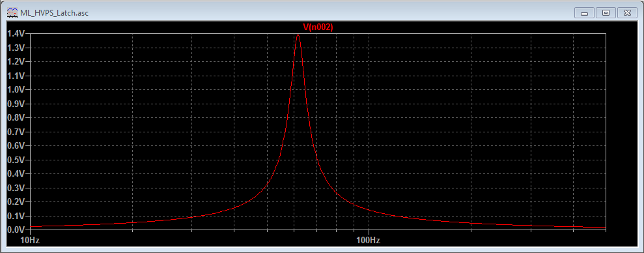Maximize the ML_HVPS_Latch.asc plot window
The width and height of the screenshot is (644, 253).
pos(606,13)
